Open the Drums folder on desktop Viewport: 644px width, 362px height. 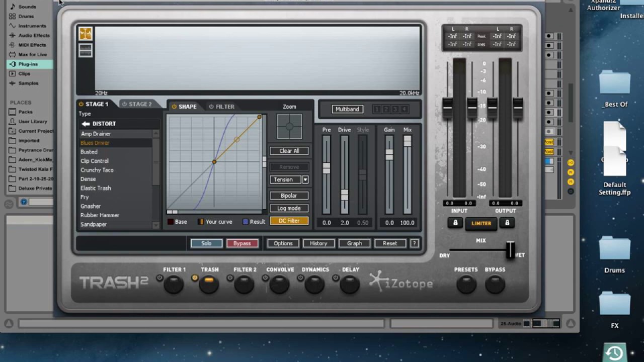point(614,255)
